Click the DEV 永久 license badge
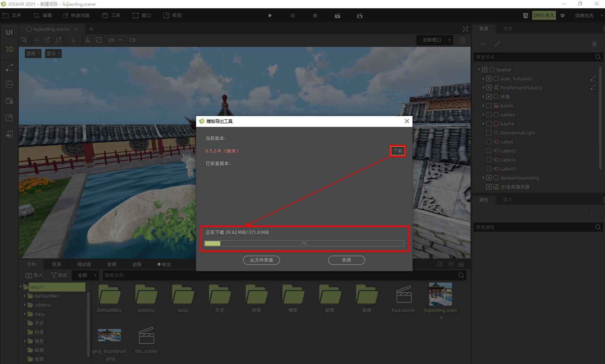Viewport: 605px width, 364px height. click(x=544, y=15)
